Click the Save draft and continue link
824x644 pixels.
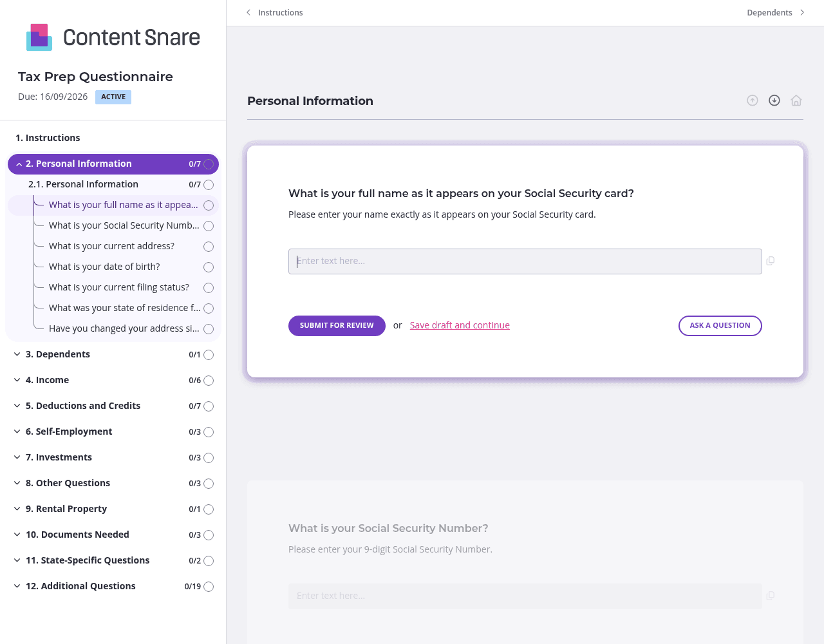point(460,325)
